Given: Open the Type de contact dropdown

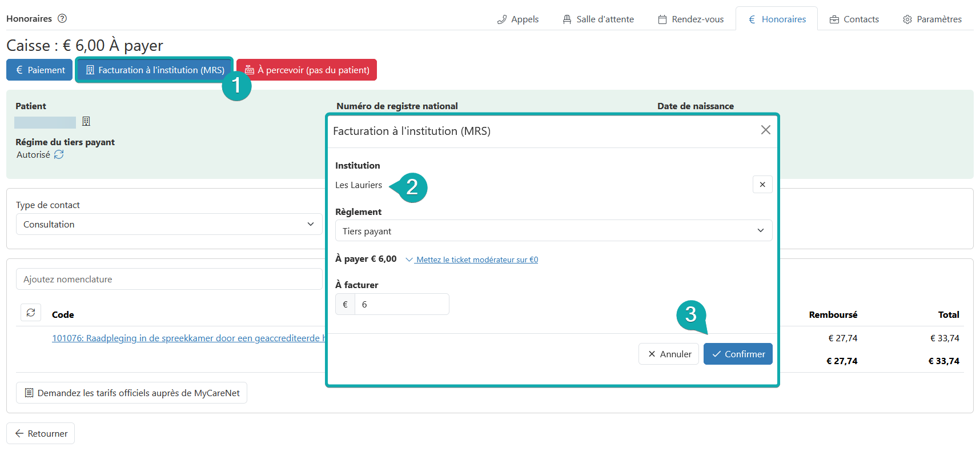Looking at the screenshot, I should [x=169, y=224].
